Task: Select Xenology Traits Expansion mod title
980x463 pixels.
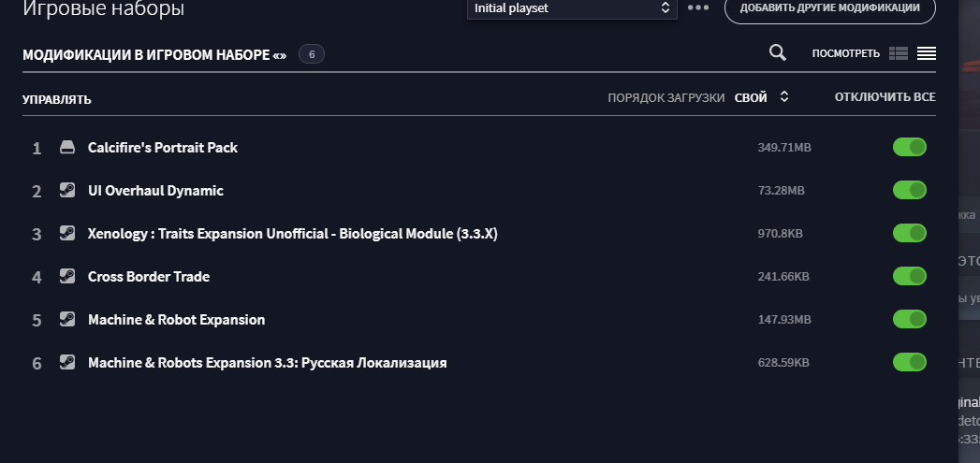Action: (292, 234)
